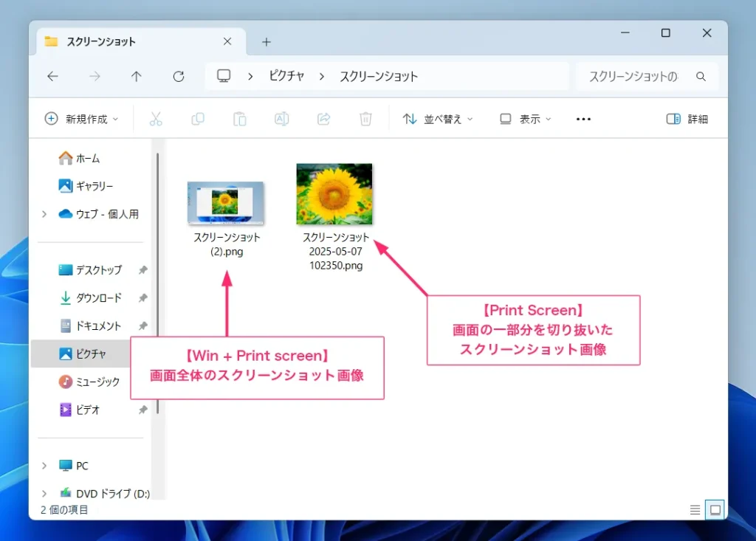Click chevron between ピクチャ and スクリーンショット
This screenshot has height=541, width=756.
322,76
